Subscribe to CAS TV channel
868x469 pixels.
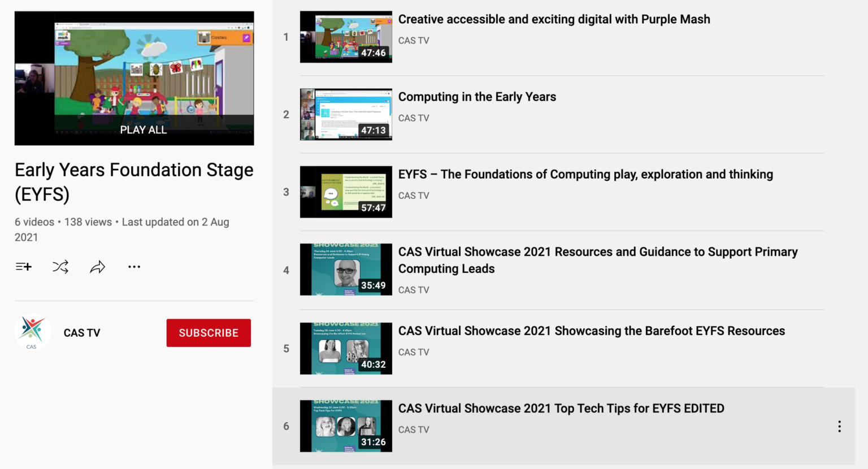[x=209, y=332]
